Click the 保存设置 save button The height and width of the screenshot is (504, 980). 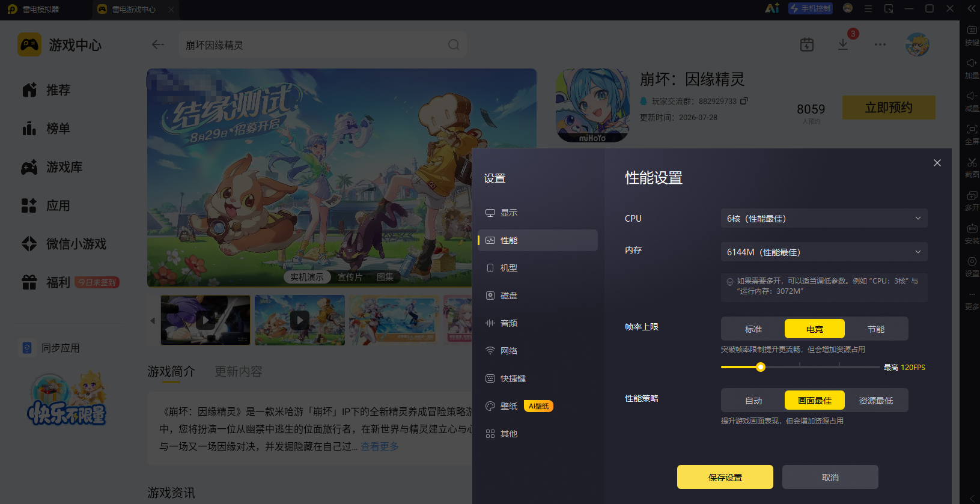click(x=725, y=477)
